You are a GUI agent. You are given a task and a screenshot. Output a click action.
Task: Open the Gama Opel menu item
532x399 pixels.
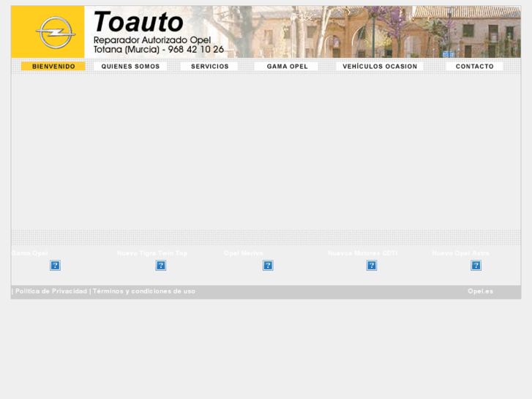tap(287, 66)
